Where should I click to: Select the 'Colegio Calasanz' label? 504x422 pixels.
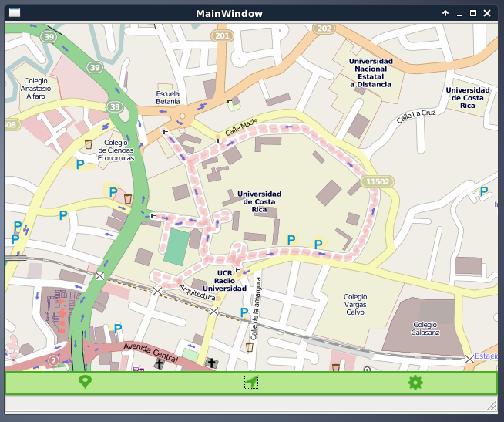pos(425,329)
